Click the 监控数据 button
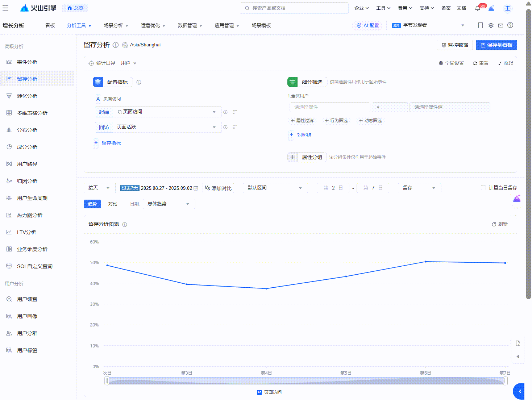This screenshot has width=532, height=400. [454, 45]
